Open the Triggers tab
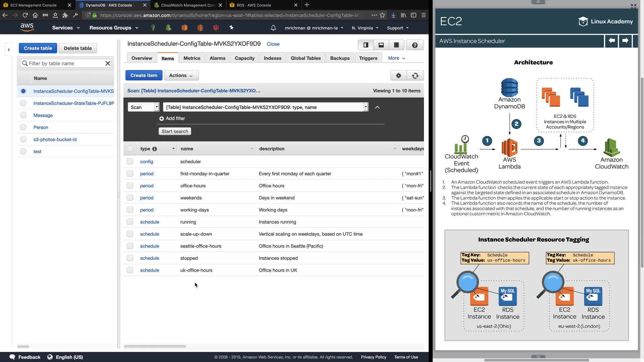This screenshot has height=362, width=644. tap(368, 58)
